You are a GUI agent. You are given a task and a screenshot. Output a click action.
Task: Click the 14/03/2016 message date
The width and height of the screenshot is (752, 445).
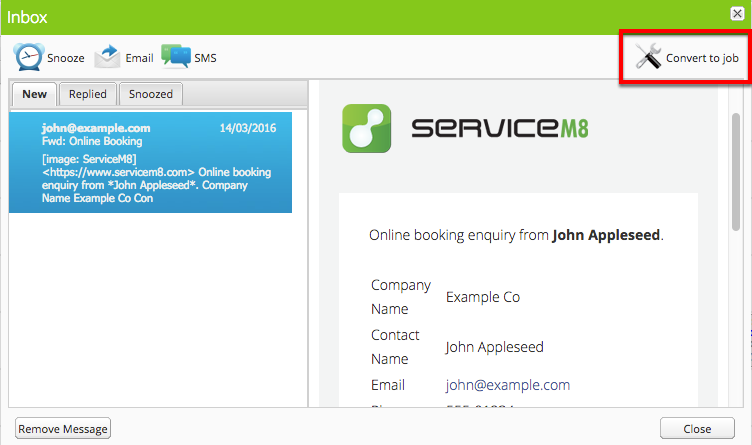(x=247, y=128)
